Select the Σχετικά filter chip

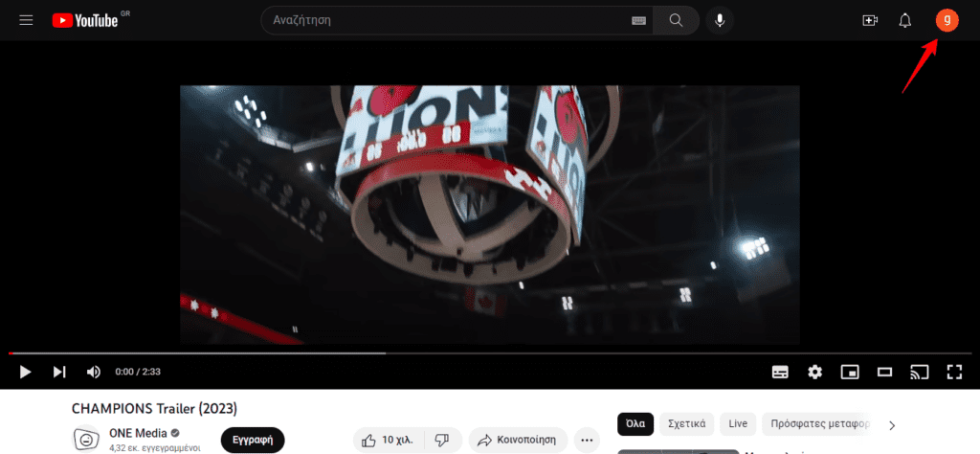tap(686, 423)
